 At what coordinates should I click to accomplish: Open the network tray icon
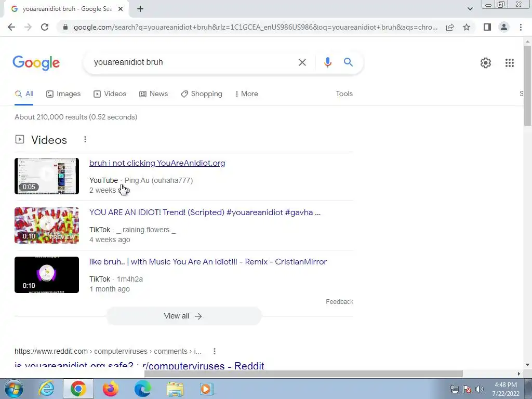(x=454, y=389)
